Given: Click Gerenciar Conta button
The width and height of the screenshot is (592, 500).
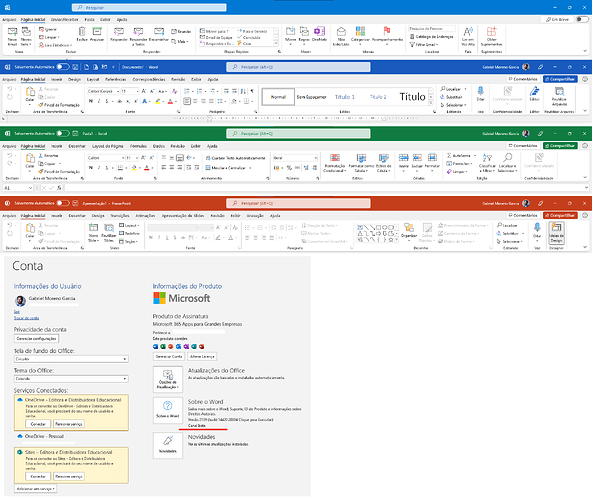Looking at the screenshot, I should click(x=169, y=356).
